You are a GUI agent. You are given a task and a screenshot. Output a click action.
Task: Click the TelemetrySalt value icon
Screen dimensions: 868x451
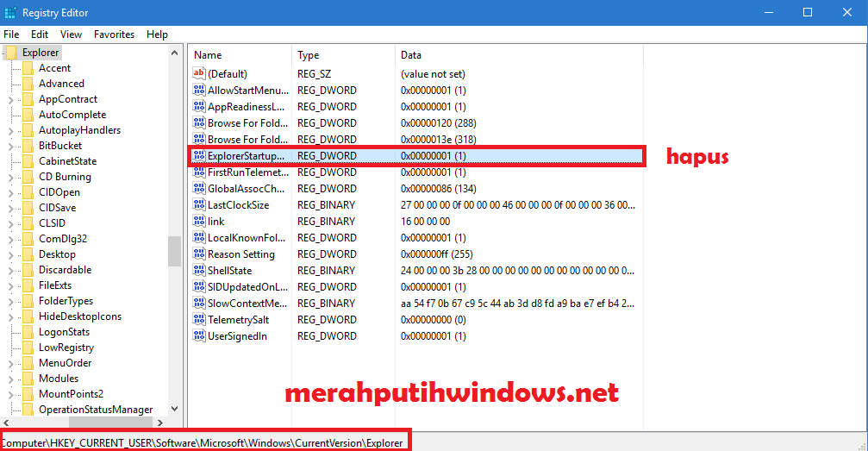199,319
